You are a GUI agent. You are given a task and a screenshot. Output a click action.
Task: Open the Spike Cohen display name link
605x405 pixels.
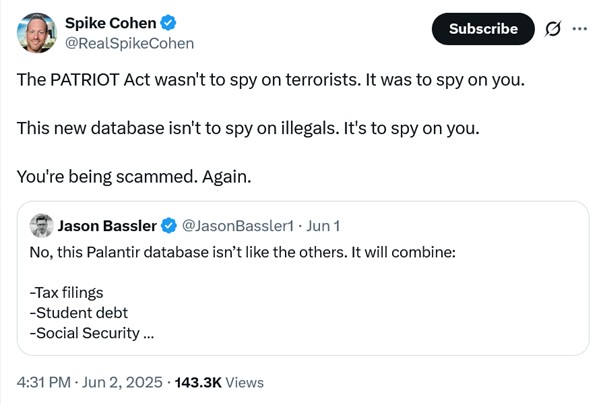click(x=110, y=23)
